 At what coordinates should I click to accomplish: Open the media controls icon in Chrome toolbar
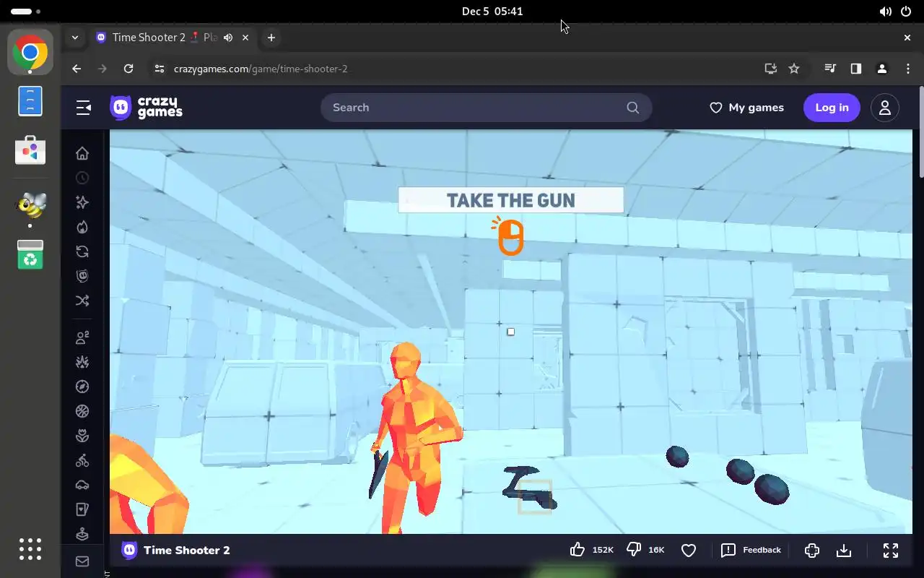[x=830, y=69]
